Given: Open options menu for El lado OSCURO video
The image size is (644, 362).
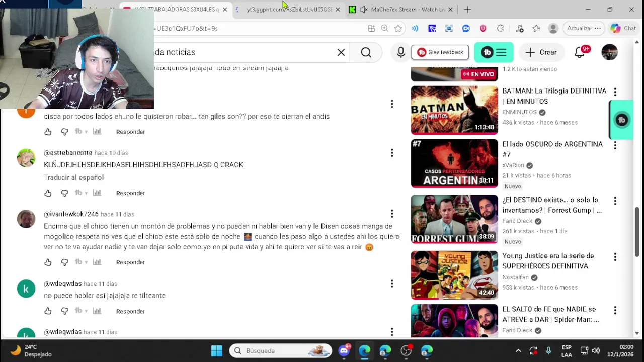Looking at the screenshot, I should 615,145.
